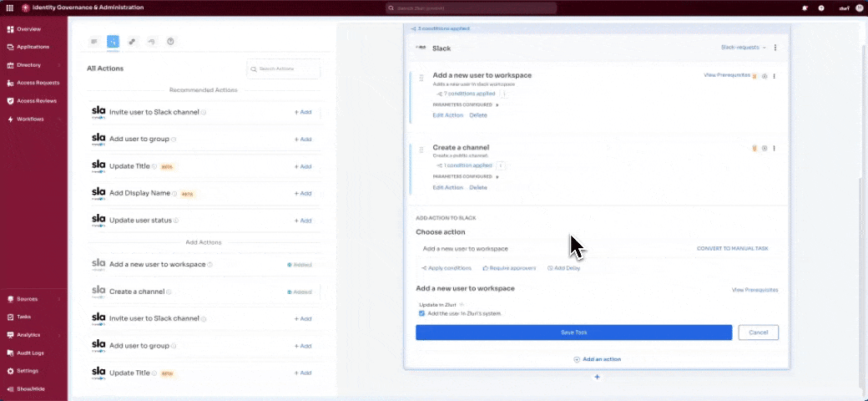Screen dimensions: 868x401
Task: Click in the Search Actions field
Action: tap(284, 69)
